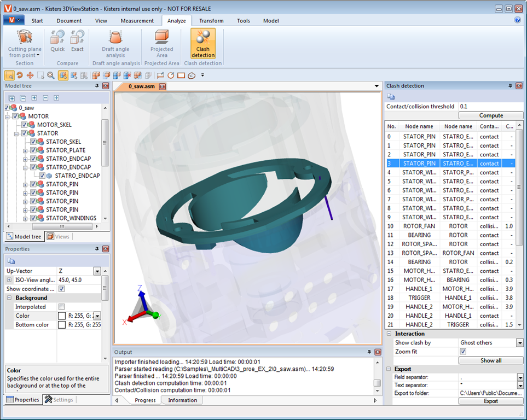Screen dimensions: 527x420
Task: Open the Start ribbon tab
Action: (x=37, y=20)
